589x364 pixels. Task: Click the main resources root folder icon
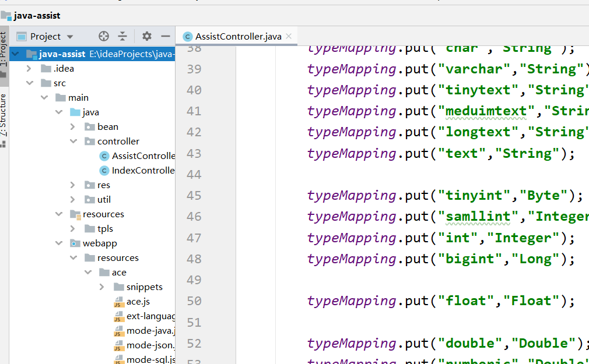(75, 214)
